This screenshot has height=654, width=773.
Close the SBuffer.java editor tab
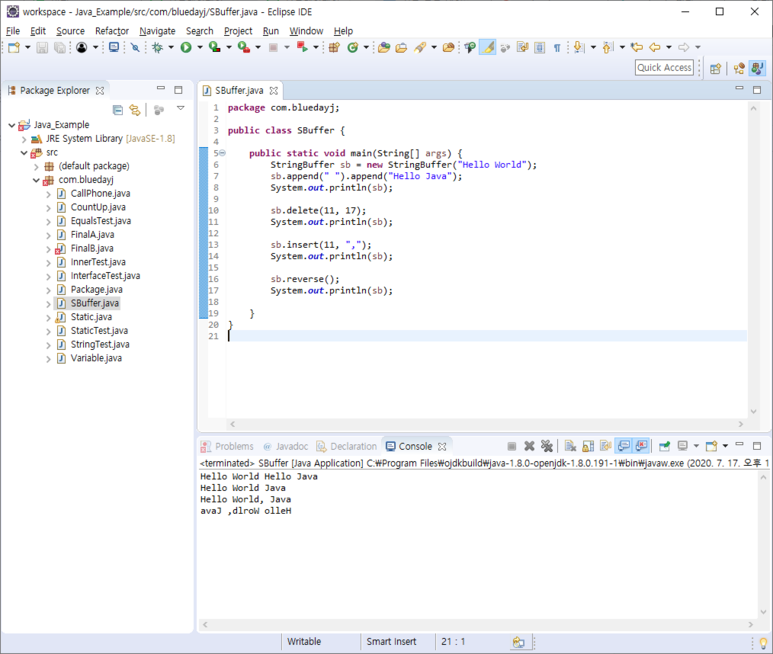click(x=274, y=91)
